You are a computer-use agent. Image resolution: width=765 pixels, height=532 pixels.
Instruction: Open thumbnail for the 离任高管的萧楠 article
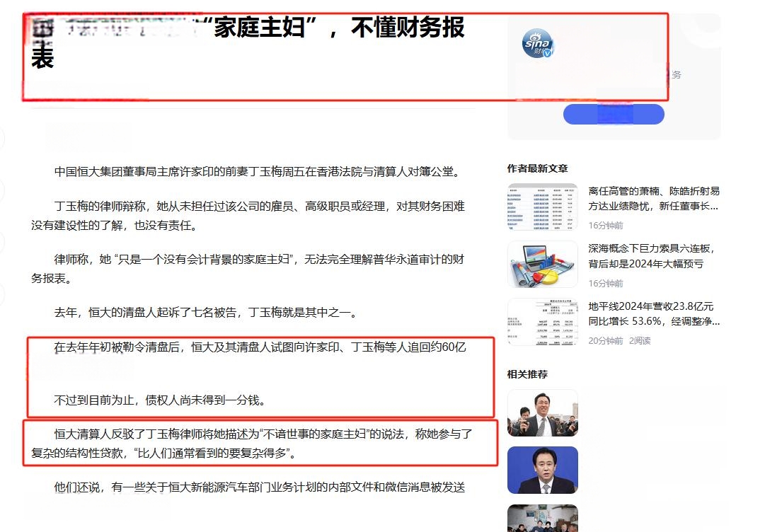pyautogui.click(x=543, y=207)
